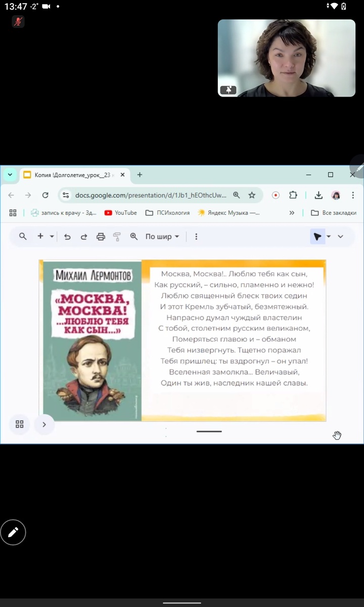The image size is (364, 607).
Task: Click the speaker notes drag handle bar
Action: [209, 431]
